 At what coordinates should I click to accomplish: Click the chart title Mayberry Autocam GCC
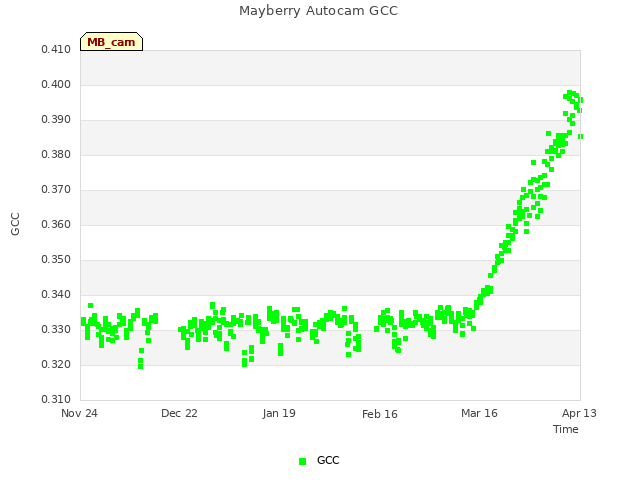(318, 11)
